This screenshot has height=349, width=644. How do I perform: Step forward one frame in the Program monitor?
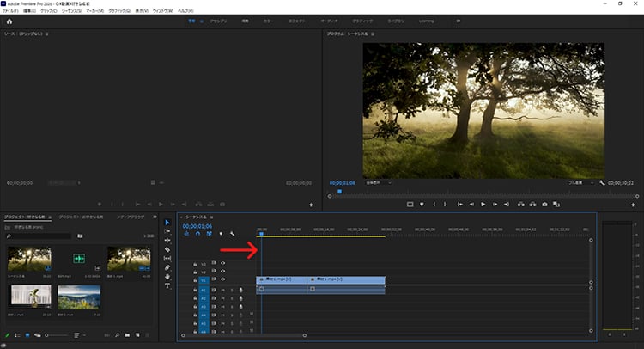[x=495, y=205]
